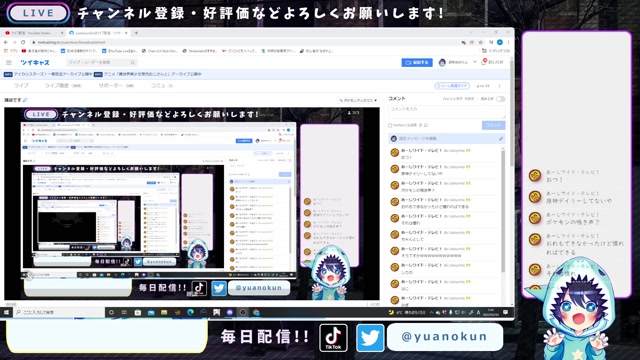Open the notifications bell icon
The image size is (640, 360).
point(484,62)
